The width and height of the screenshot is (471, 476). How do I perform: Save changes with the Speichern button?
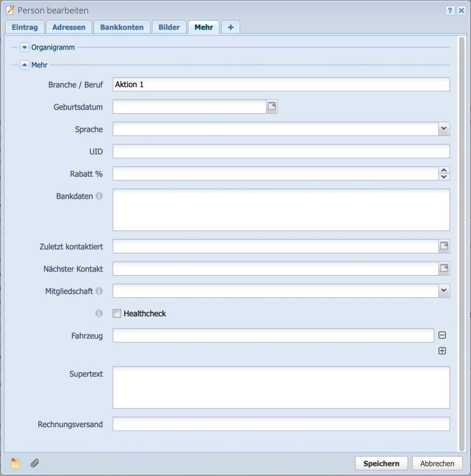coord(382,463)
